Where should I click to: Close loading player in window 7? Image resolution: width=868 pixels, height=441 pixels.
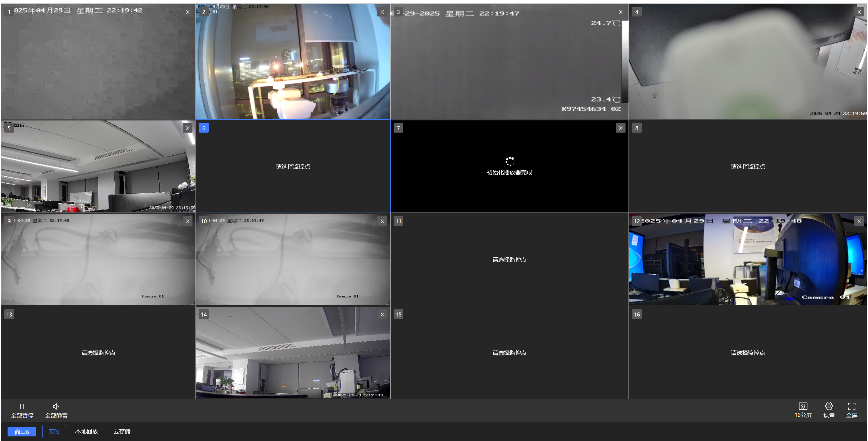(x=621, y=128)
